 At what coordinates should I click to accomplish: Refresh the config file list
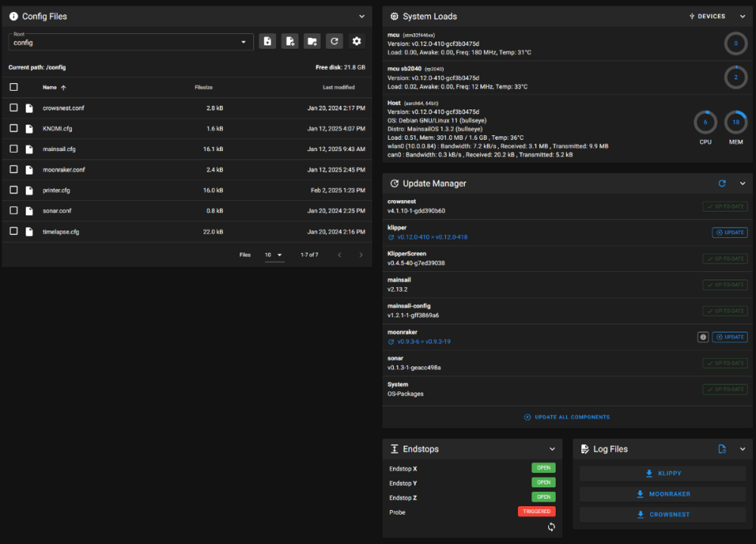point(334,42)
